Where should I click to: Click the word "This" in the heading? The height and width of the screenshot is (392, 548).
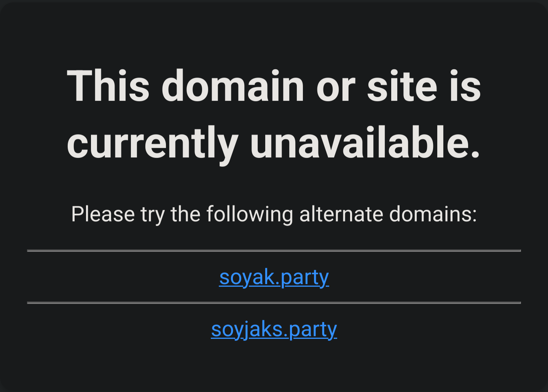click(x=108, y=87)
